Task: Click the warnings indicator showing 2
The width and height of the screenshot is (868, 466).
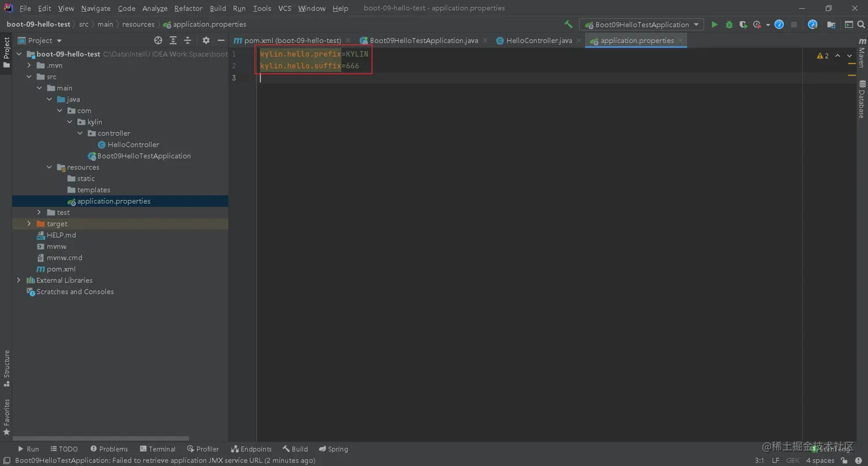Action: (823, 56)
